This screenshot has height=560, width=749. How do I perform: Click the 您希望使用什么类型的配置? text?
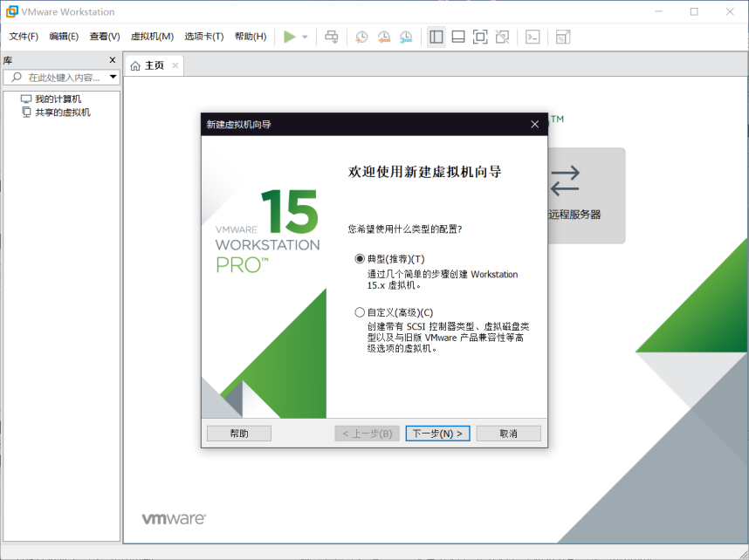tap(405, 229)
